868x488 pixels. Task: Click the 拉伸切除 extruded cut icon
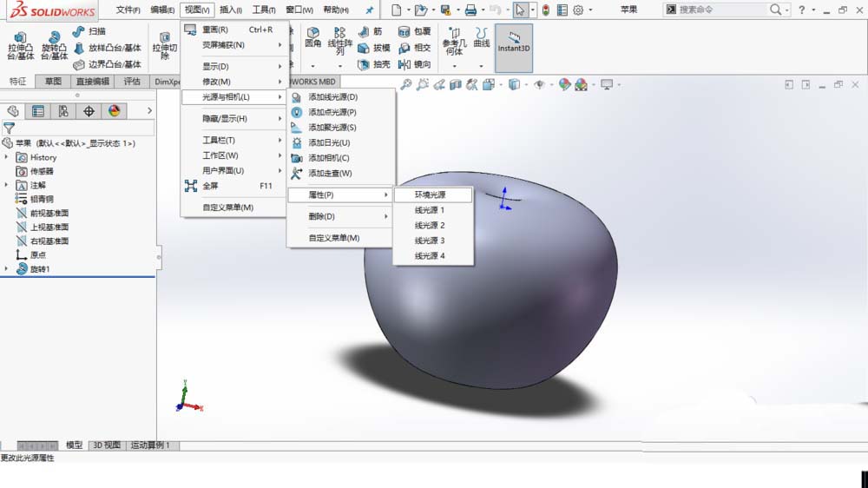[x=165, y=37]
